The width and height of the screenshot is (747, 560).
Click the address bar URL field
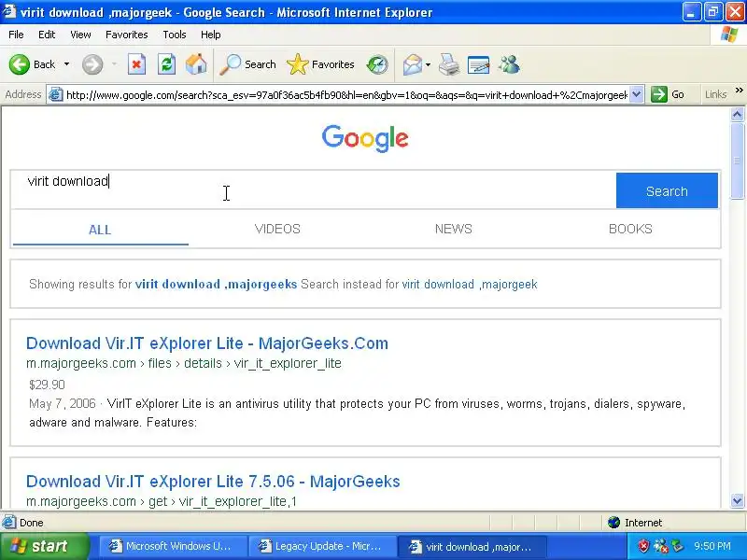[x=346, y=95]
